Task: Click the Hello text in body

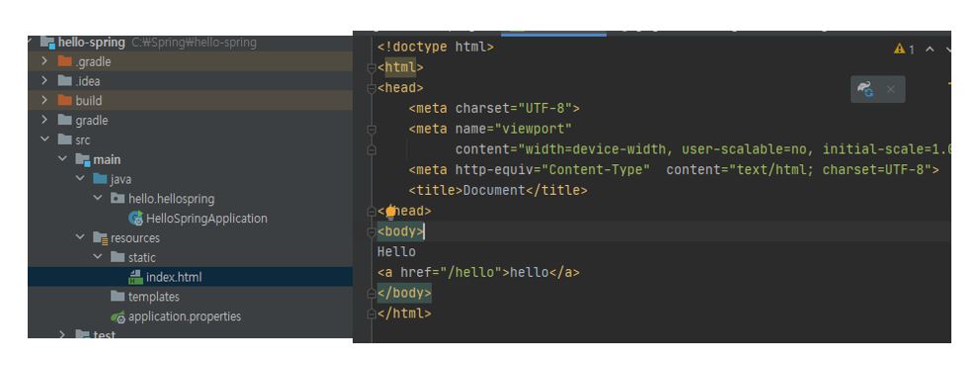Action: coord(396,251)
